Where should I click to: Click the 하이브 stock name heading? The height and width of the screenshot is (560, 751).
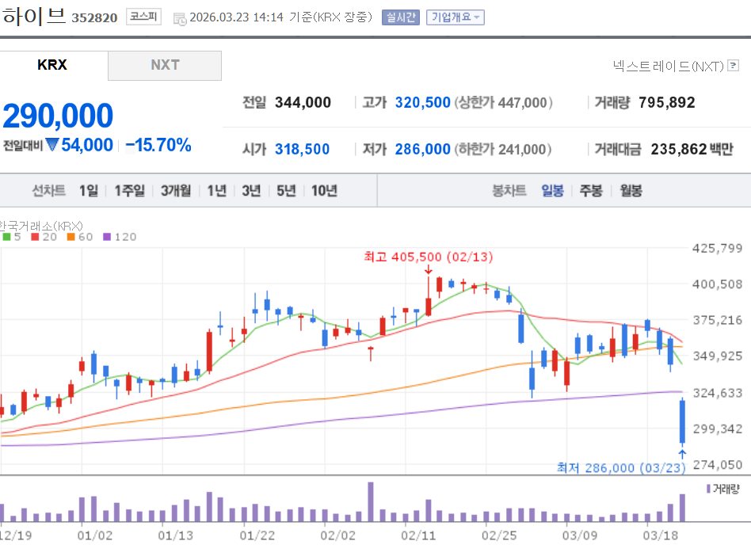(33, 16)
